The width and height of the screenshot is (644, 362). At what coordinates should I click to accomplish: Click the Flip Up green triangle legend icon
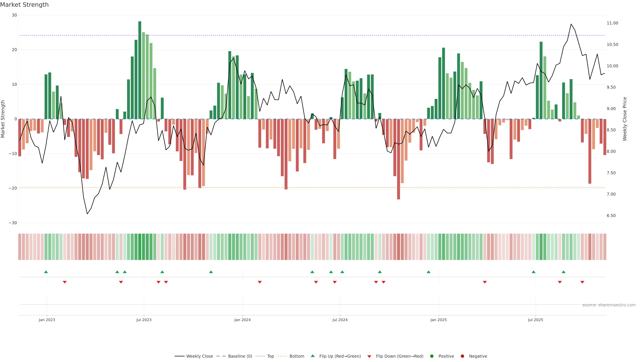pos(312,356)
